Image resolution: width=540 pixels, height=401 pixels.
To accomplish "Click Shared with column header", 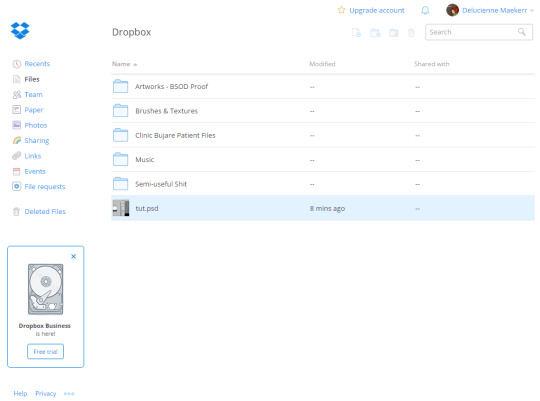I will coord(432,64).
